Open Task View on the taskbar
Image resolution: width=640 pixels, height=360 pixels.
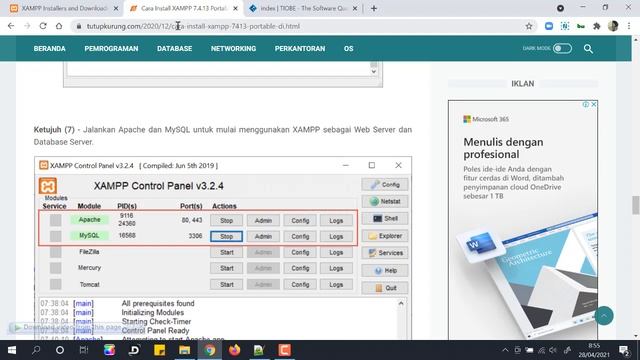coord(84,350)
